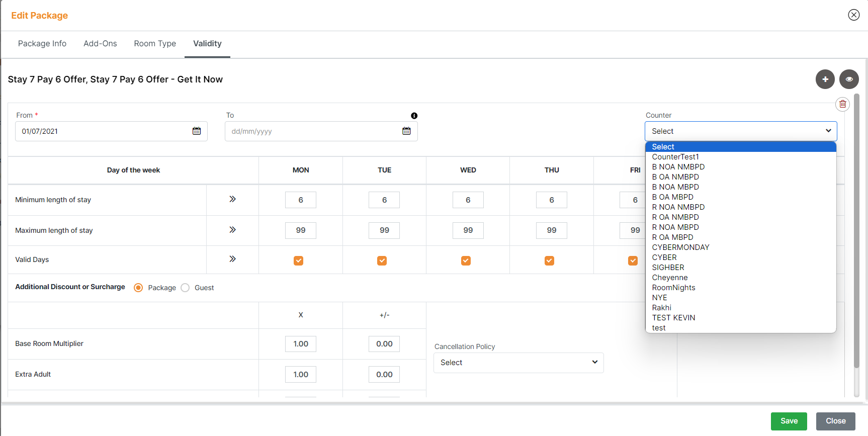Uncheck Valid Days for Tuesday
This screenshot has width=868, height=436.
tap(382, 260)
